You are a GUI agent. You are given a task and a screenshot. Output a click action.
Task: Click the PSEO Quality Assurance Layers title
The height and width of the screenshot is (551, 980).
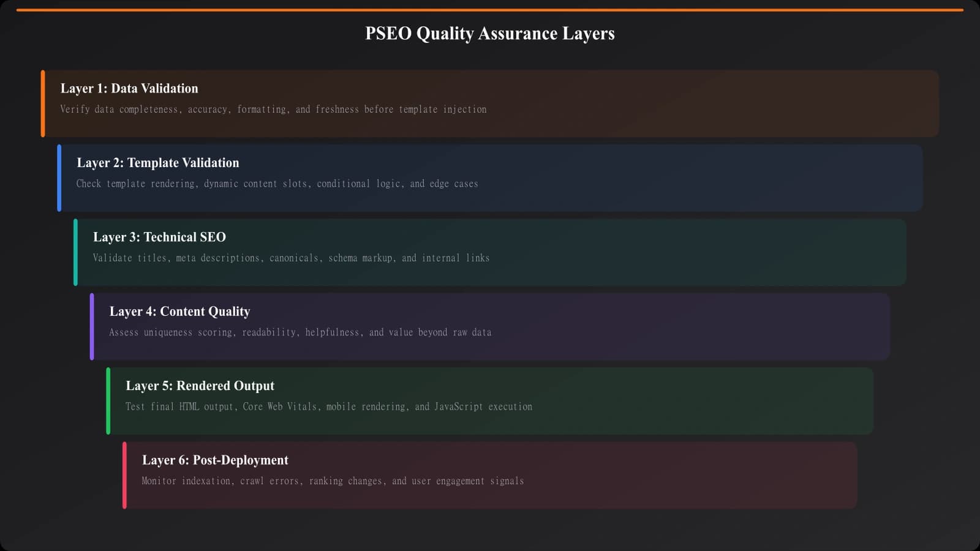490,34
